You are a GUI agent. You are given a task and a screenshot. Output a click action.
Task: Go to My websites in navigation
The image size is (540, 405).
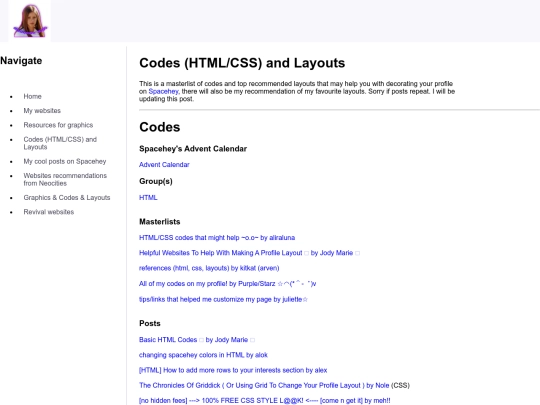42,111
